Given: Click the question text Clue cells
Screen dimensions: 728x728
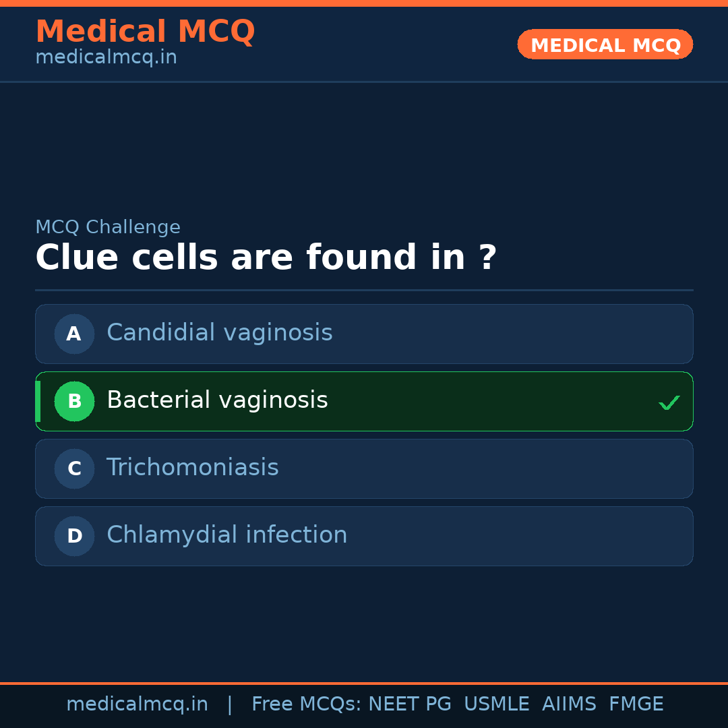Looking at the screenshot, I should [266, 257].
